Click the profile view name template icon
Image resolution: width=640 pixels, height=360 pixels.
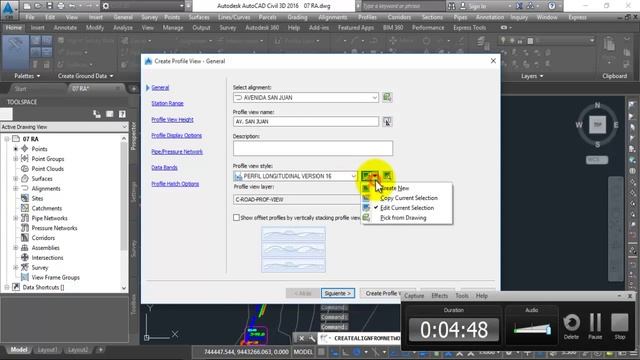point(387,122)
